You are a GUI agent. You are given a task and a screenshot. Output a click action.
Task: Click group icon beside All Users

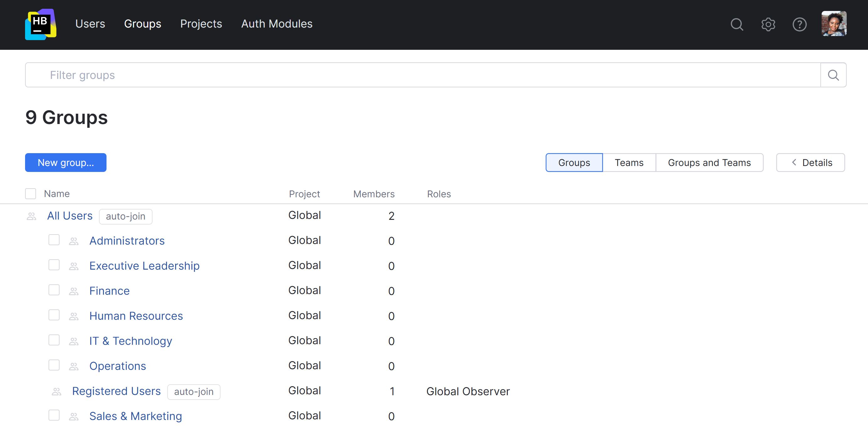click(x=31, y=216)
